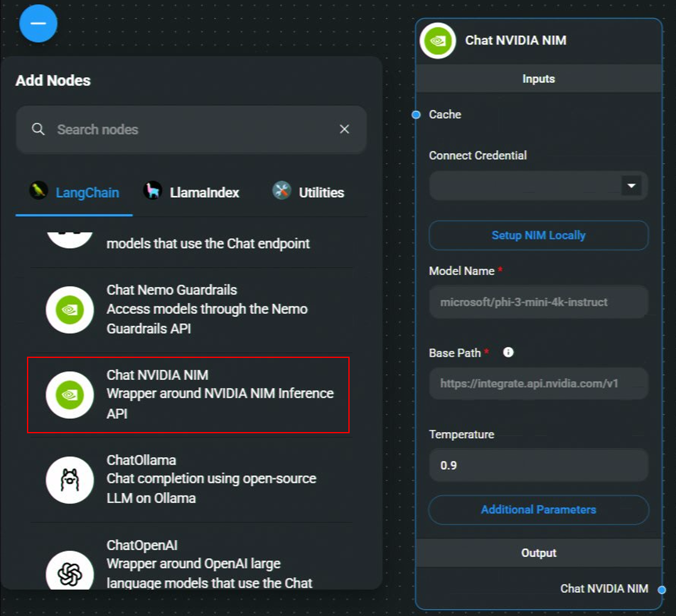Click the Chat NVIDIA NIM output connector

(662, 590)
